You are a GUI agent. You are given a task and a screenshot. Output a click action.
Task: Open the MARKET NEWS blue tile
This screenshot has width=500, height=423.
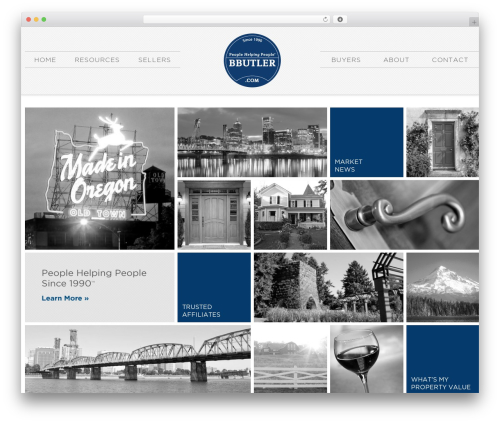pos(367,142)
